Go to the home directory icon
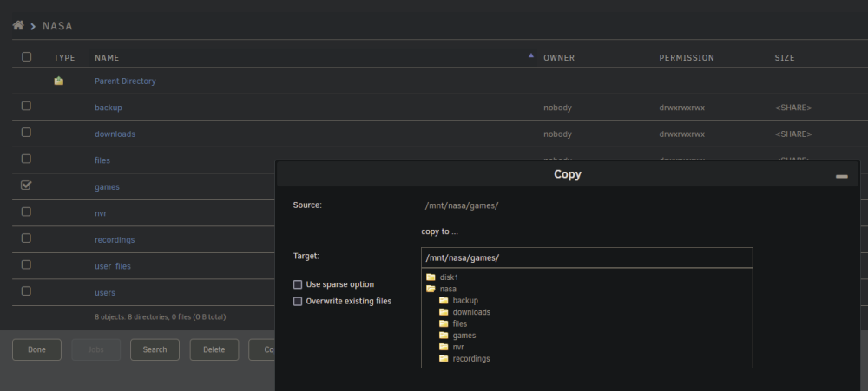The height and width of the screenshot is (391, 868). pyautogui.click(x=18, y=25)
